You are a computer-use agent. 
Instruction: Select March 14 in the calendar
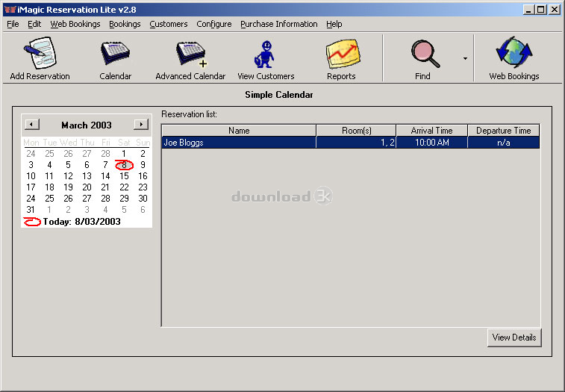pyautogui.click(x=105, y=176)
